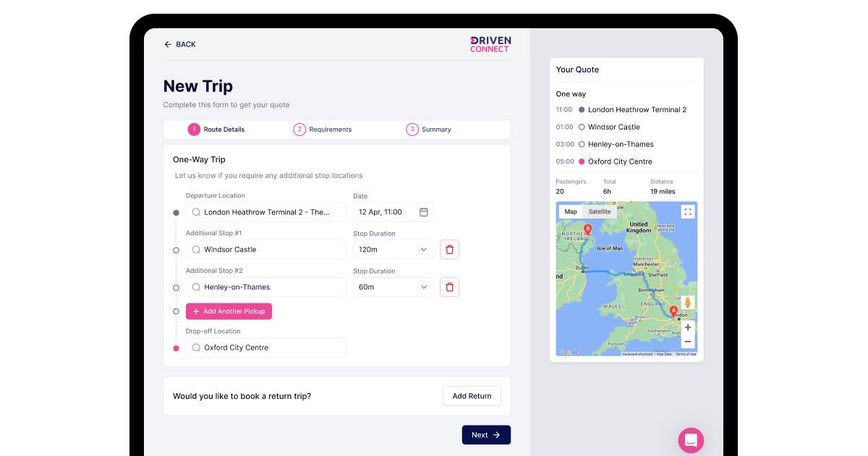Open map Terms of Use link

(x=686, y=354)
